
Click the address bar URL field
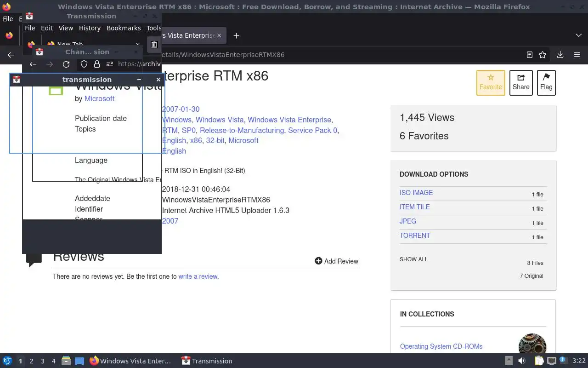point(340,55)
